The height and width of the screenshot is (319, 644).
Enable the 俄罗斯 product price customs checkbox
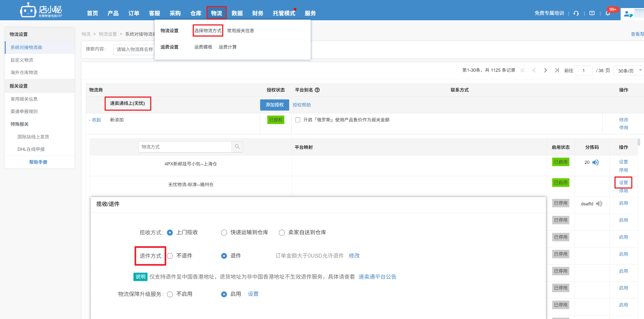[x=298, y=120]
